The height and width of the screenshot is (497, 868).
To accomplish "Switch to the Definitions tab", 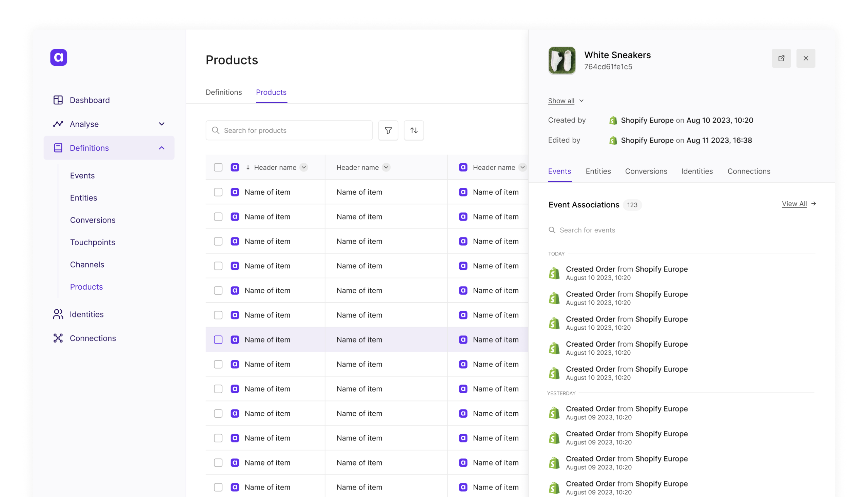I will pyautogui.click(x=223, y=92).
